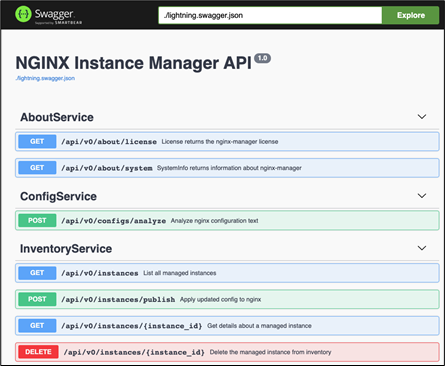This screenshot has height=366, width=445.
Task: Collapse the ConfigService section chevron
Action: (x=422, y=196)
